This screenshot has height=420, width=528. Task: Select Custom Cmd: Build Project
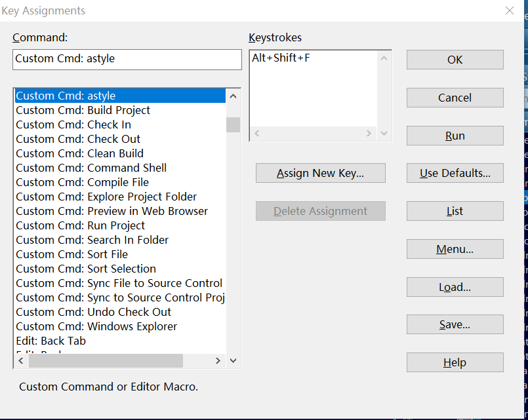[x=83, y=110]
